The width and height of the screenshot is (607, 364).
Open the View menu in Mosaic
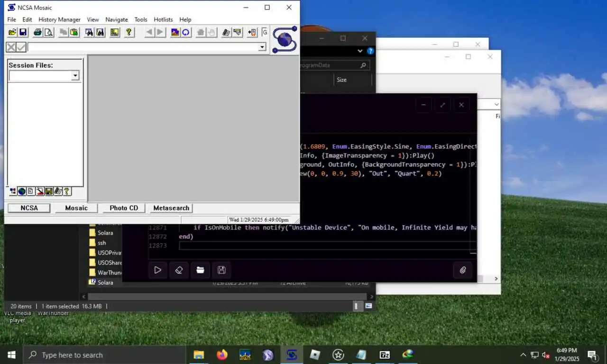coord(92,19)
